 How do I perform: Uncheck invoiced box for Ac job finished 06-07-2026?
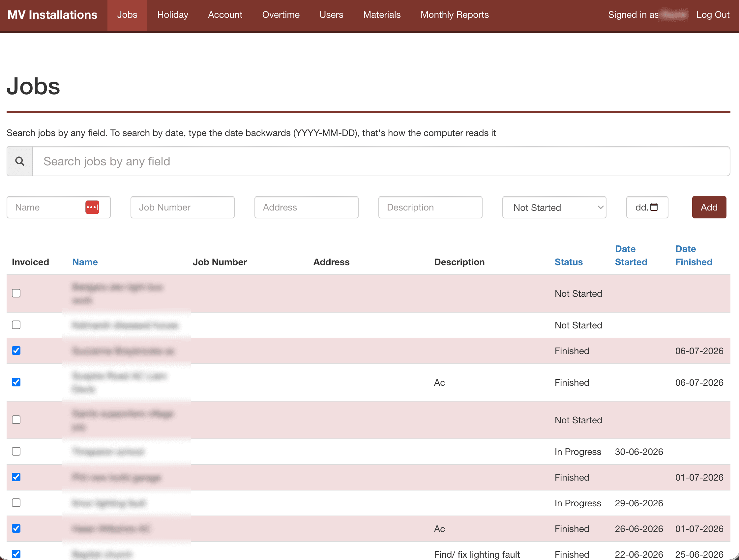[x=16, y=382]
